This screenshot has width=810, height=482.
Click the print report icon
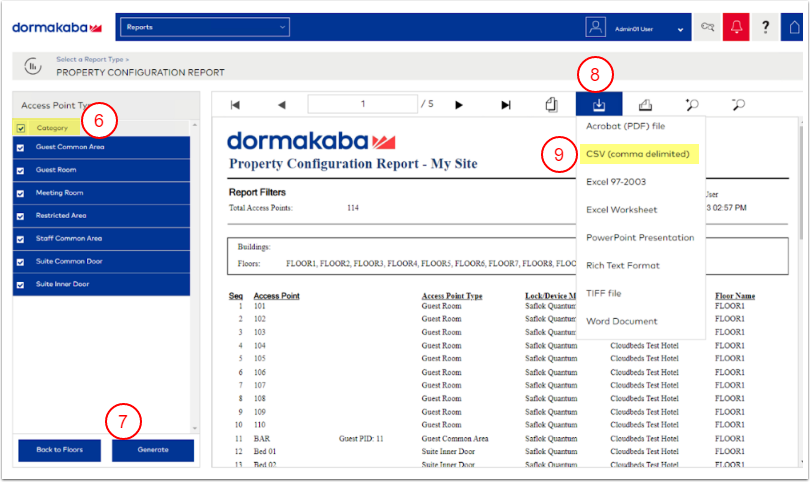point(645,104)
